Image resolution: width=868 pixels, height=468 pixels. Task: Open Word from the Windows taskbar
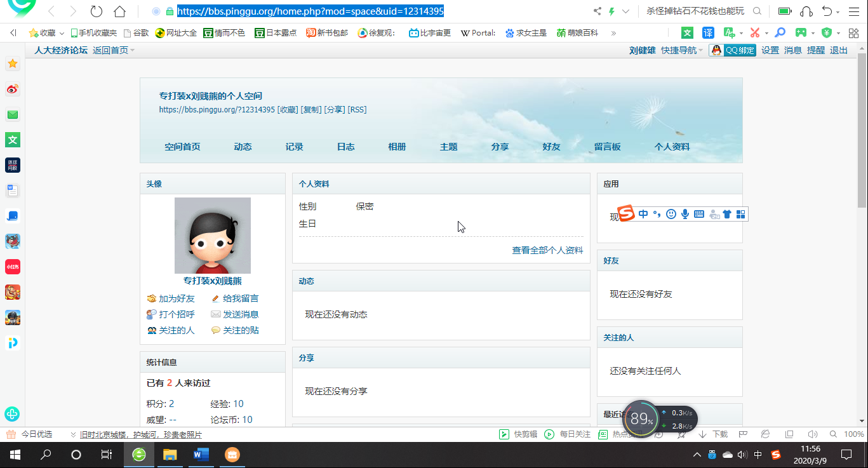point(201,455)
